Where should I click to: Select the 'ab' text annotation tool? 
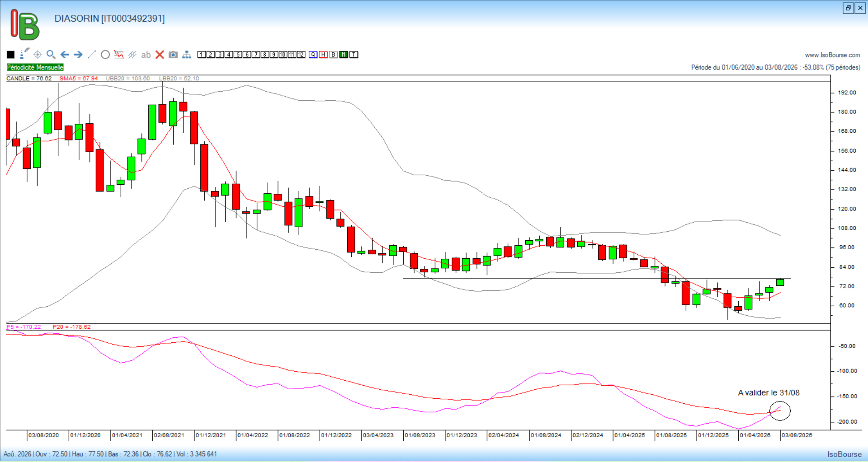[x=146, y=55]
